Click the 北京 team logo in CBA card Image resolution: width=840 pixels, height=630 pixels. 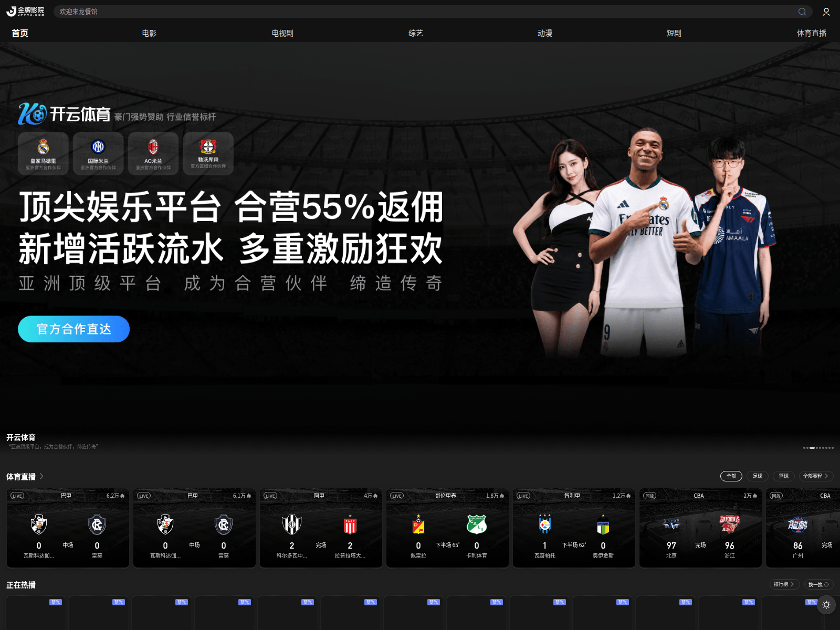pyautogui.click(x=671, y=524)
